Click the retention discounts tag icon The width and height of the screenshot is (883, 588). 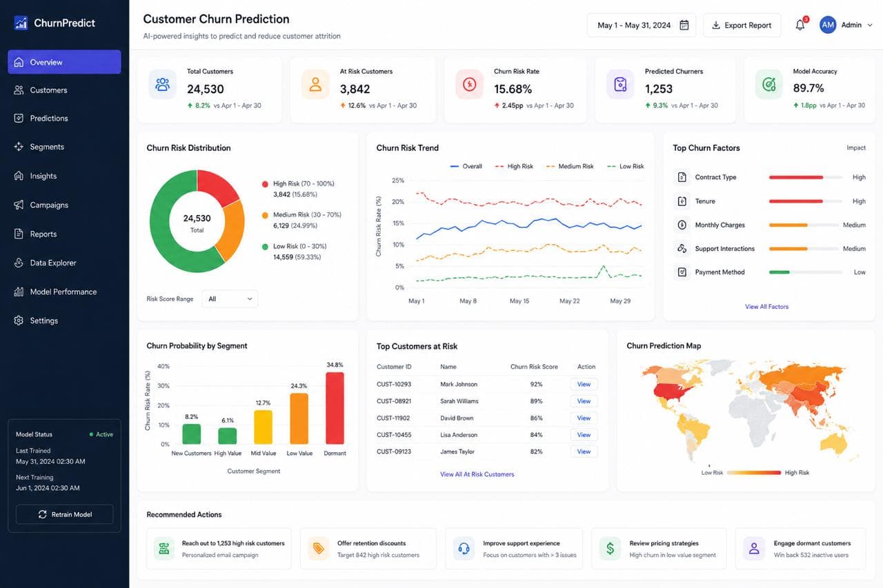[319, 549]
